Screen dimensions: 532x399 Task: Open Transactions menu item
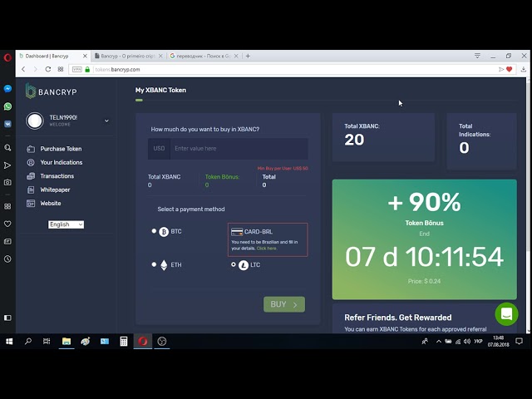[x=57, y=176]
